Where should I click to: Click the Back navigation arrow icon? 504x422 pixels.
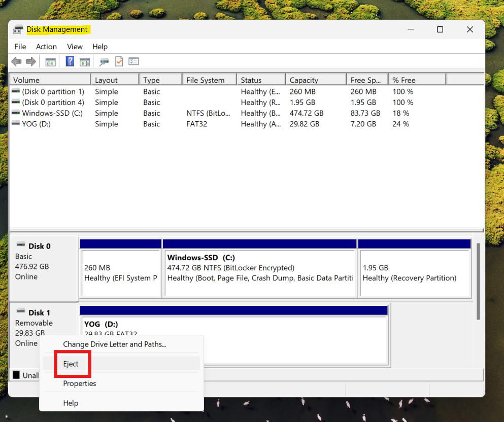coord(16,61)
